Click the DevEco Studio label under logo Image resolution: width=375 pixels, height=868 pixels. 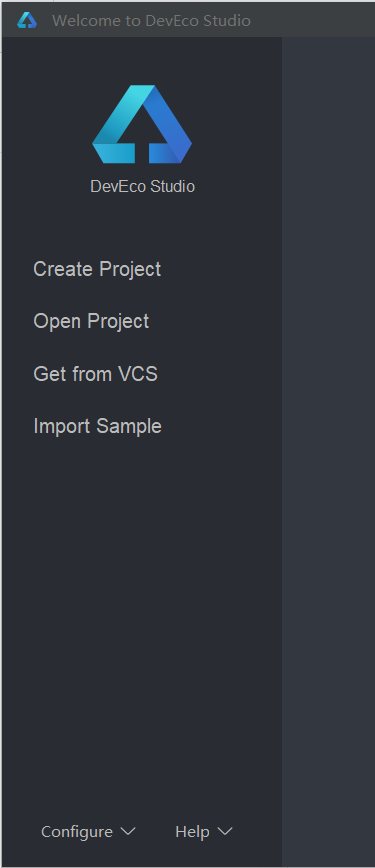pyautogui.click(x=142, y=187)
